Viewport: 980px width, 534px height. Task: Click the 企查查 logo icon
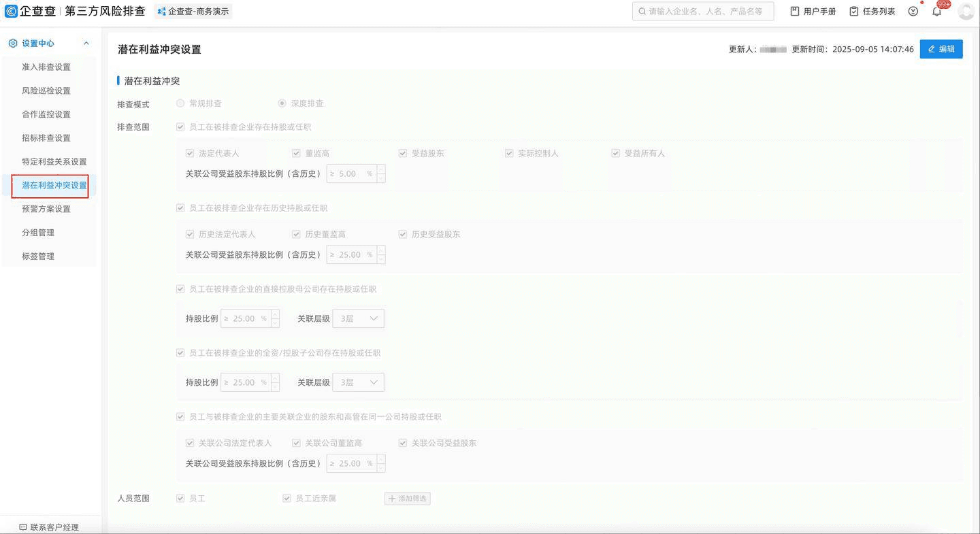[11, 11]
